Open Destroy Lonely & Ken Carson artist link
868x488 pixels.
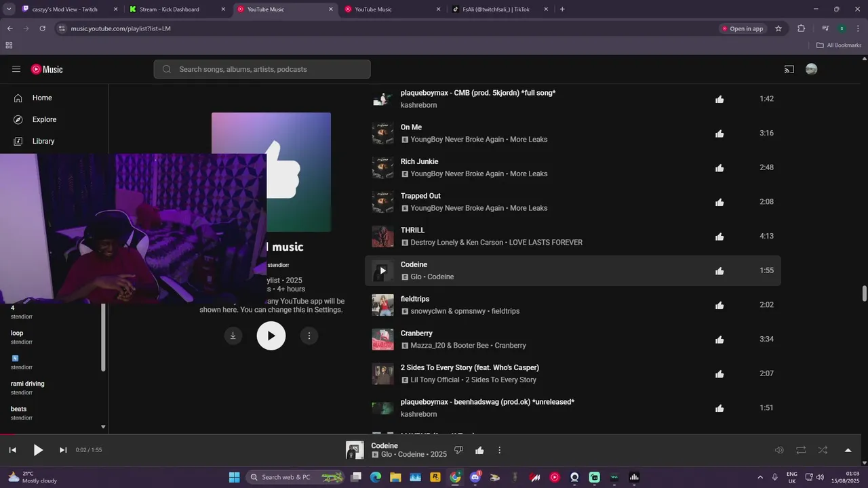(457, 243)
